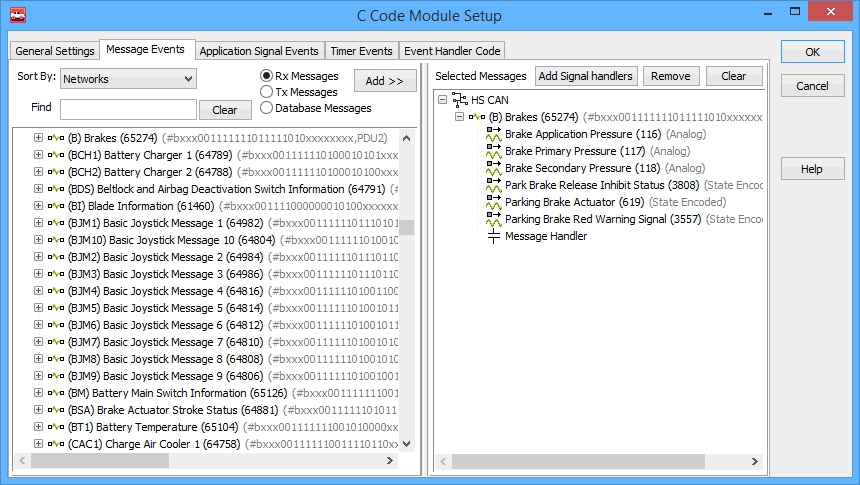Click the Brake Application Pressure signal icon
860x485 pixels.
coord(493,134)
